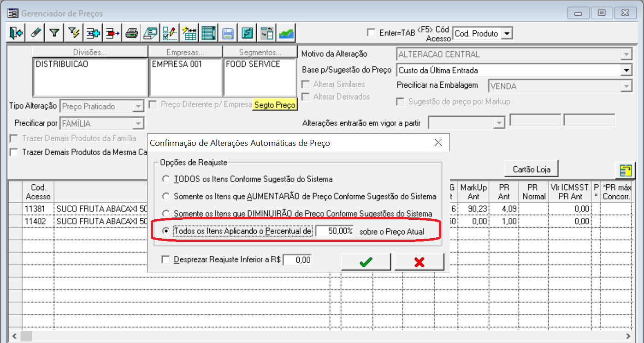Click the printer icon
Viewport: 644px width, 343px height.
pyautogui.click(x=131, y=33)
